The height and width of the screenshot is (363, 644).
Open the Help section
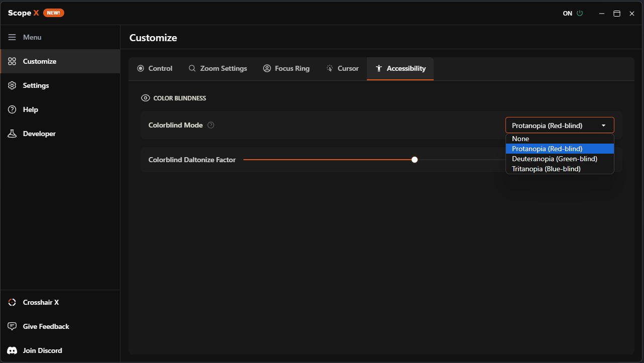(x=30, y=109)
